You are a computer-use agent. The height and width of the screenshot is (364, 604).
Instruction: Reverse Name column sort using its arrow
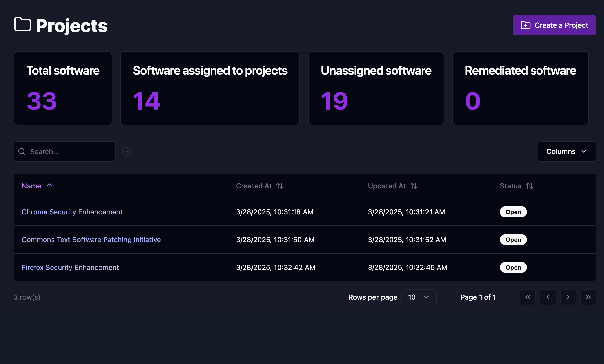[x=49, y=186]
